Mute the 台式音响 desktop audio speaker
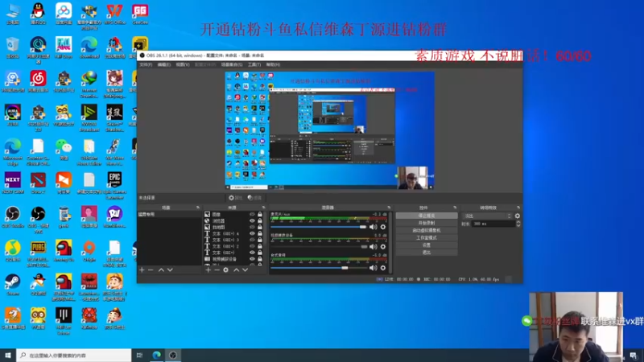Image resolution: width=644 pixels, height=362 pixels. tap(373, 268)
